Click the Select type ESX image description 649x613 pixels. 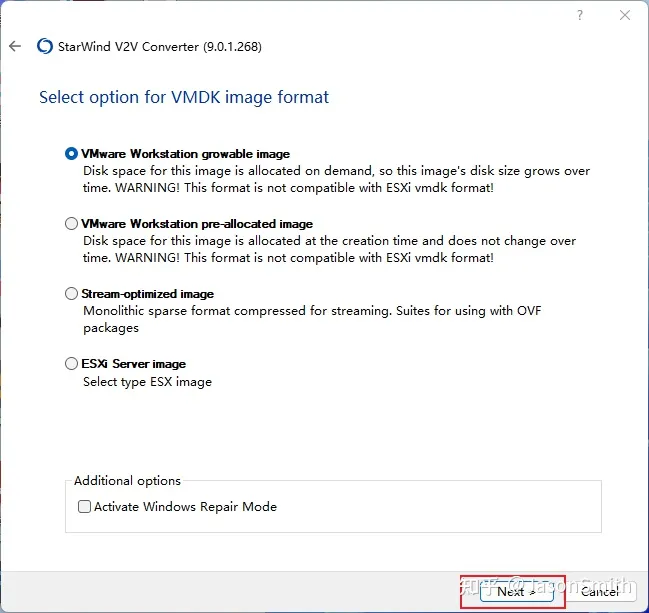(x=147, y=381)
